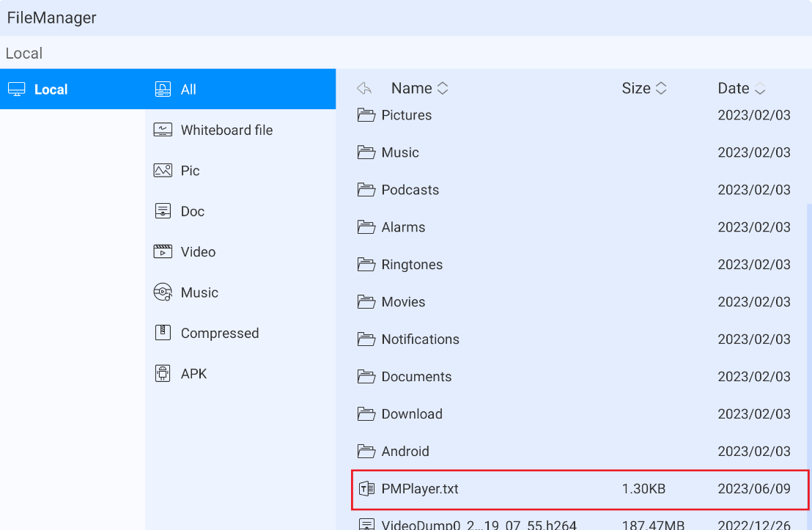Select the Whiteboard file category icon
812x530 pixels.
[x=163, y=130]
